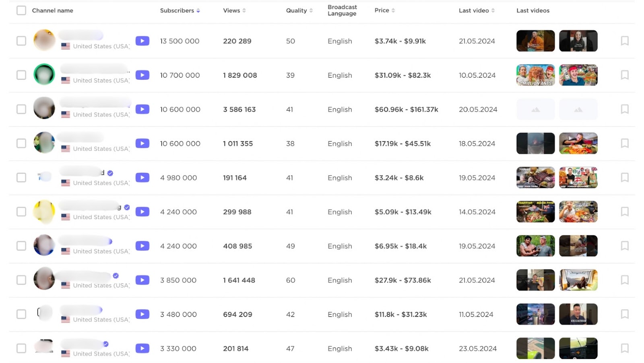
Task: Tick the checkbox on the 3 480 000 subscriber row
Action: (x=21, y=314)
